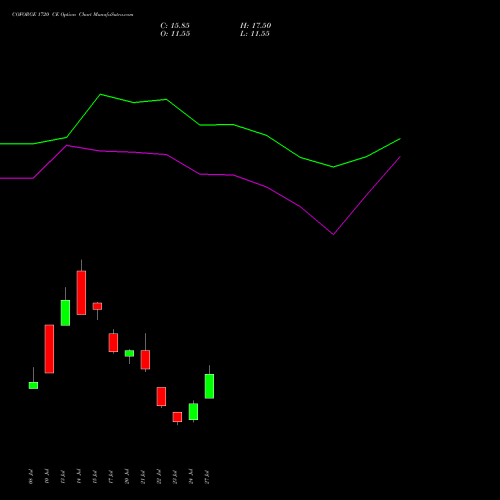
Task: Click the 27 Jul date label
Action: coord(207,477)
